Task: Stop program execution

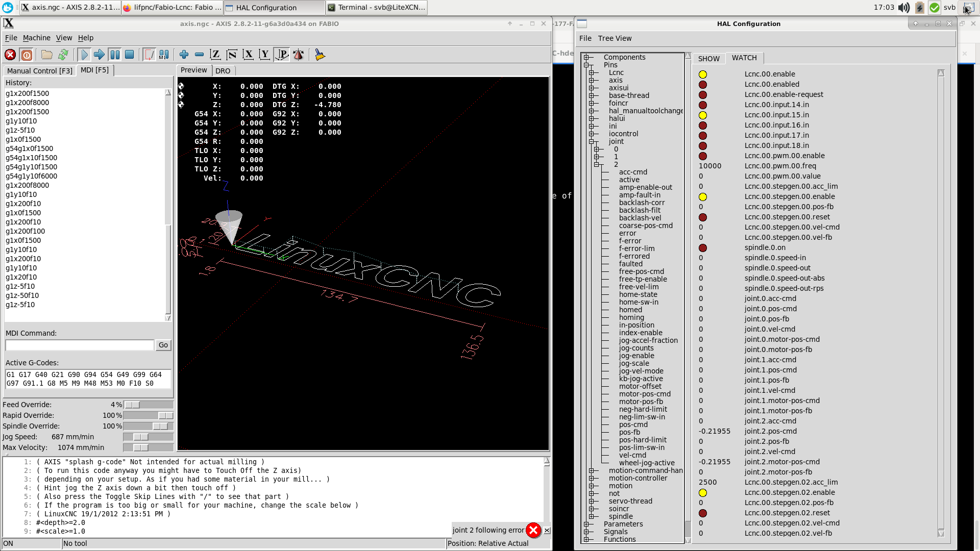Action: coord(130,55)
